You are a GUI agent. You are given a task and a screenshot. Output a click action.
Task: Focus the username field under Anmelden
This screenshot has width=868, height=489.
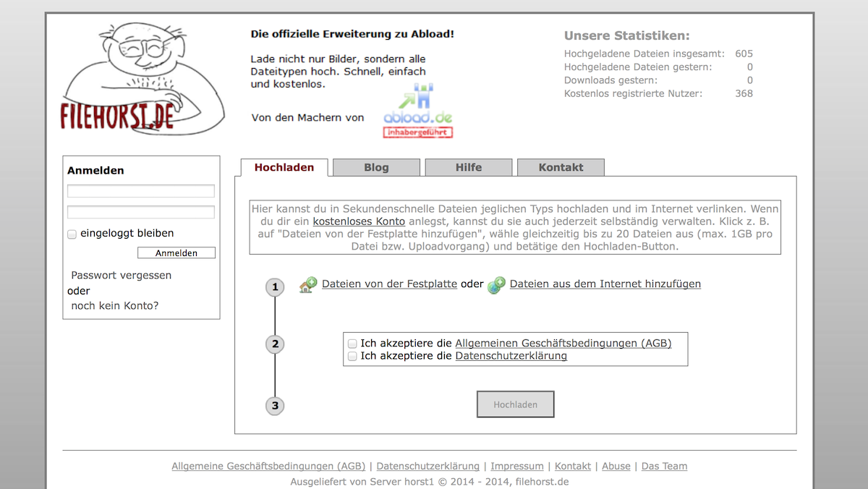(x=141, y=191)
